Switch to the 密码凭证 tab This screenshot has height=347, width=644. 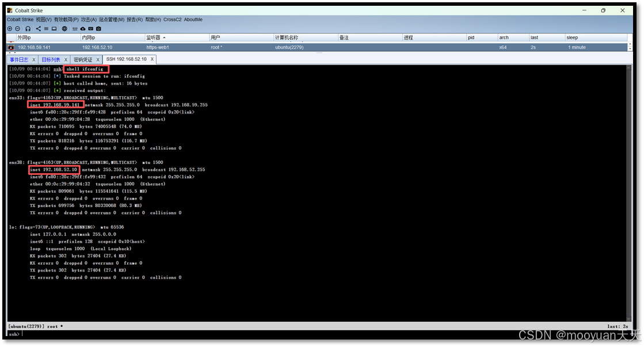[x=83, y=60]
